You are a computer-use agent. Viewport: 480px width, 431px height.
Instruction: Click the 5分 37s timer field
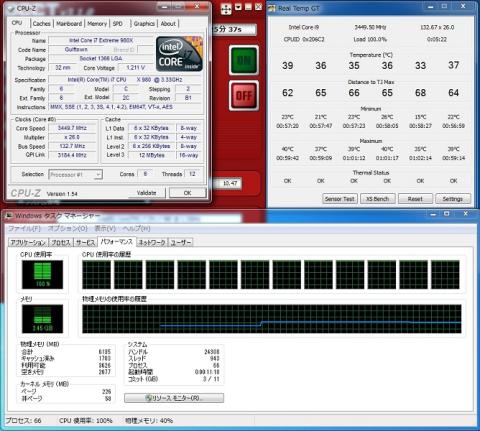click(234, 29)
